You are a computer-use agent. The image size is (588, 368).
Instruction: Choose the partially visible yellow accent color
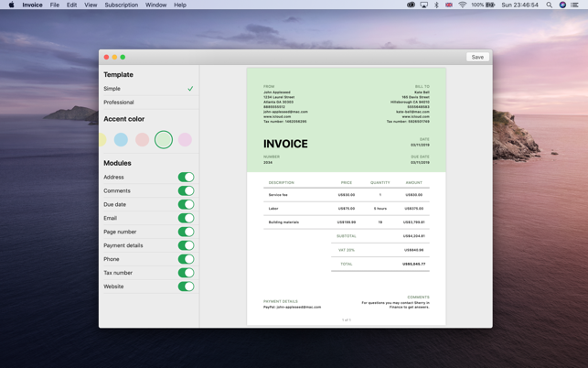click(102, 140)
